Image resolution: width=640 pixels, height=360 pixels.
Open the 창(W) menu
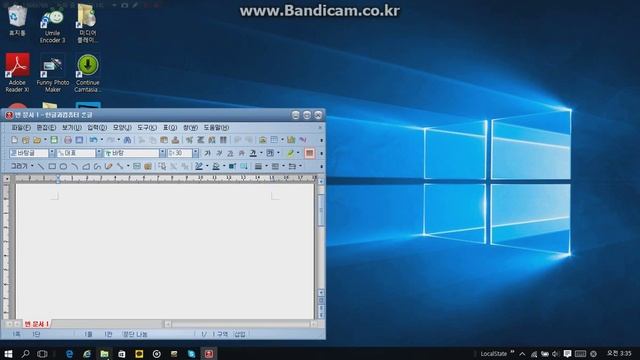tap(190, 128)
